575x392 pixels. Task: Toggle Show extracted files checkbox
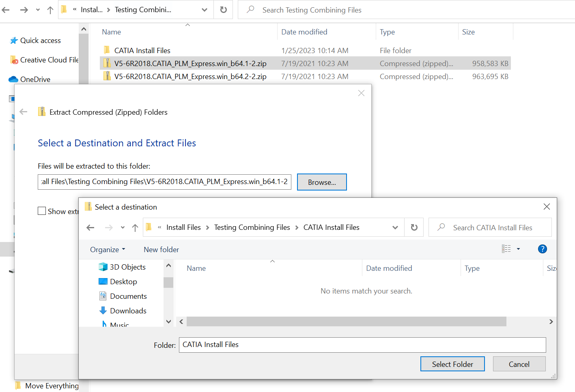[42, 211]
